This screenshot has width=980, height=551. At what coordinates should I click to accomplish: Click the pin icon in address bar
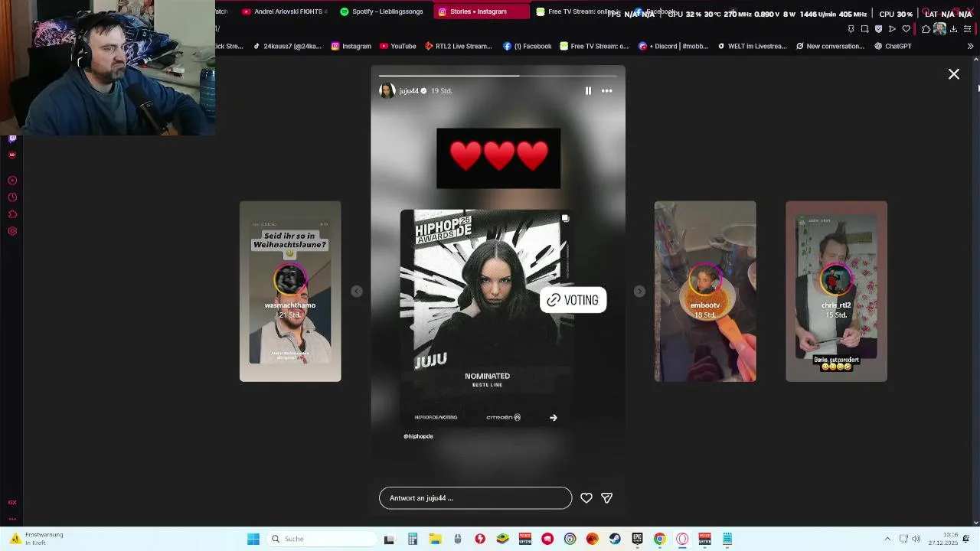click(x=851, y=29)
